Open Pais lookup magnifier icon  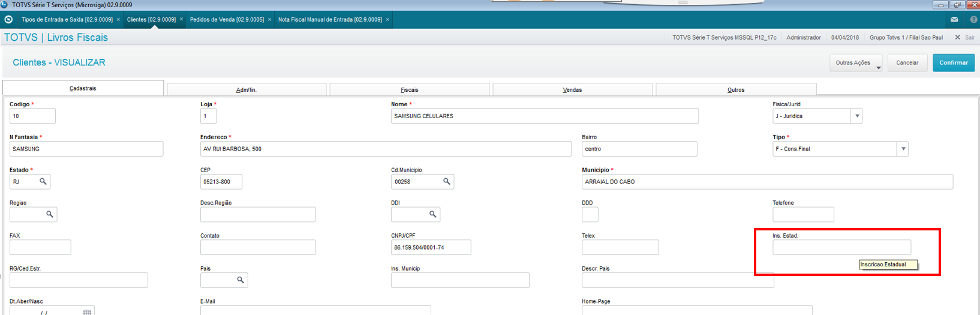[241, 280]
